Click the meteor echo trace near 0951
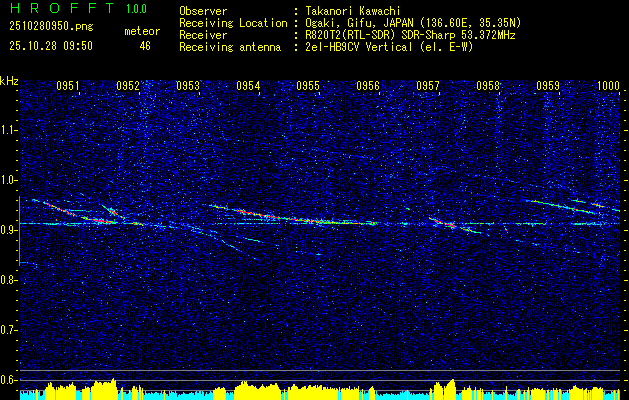629x400 pixels. click(74, 211)
